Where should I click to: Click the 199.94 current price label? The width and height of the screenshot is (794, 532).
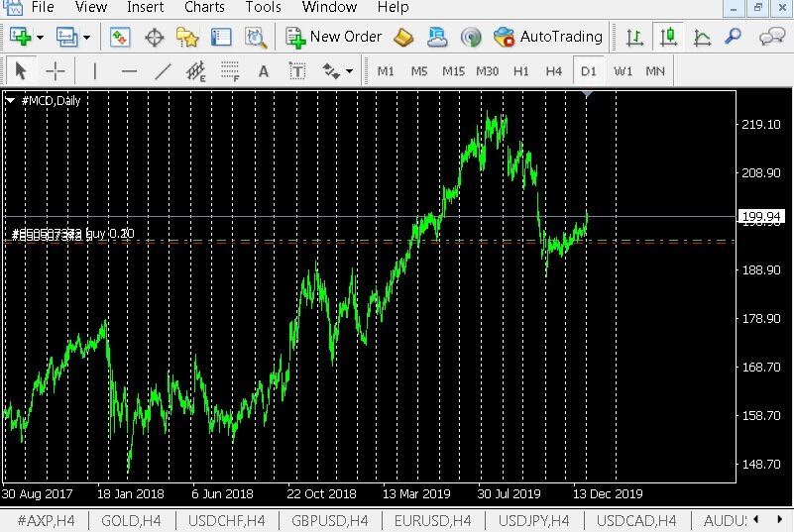coord(761,217)
